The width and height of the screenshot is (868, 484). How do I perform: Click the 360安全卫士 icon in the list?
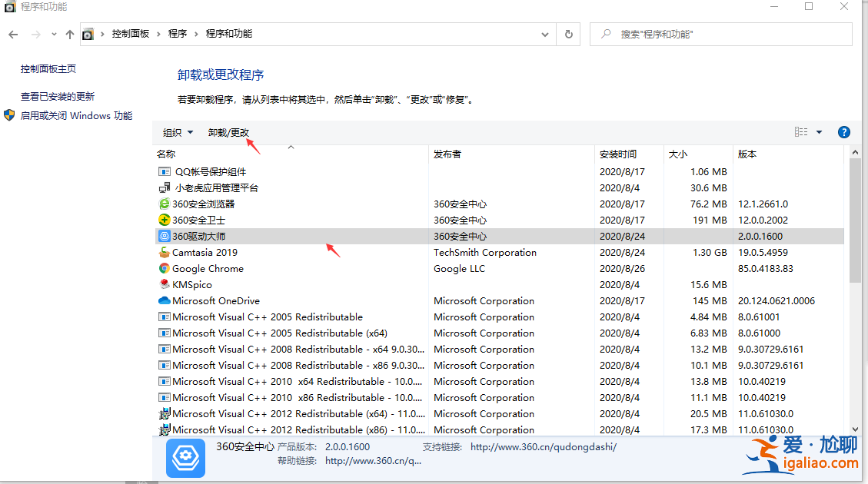click(165, 220)
